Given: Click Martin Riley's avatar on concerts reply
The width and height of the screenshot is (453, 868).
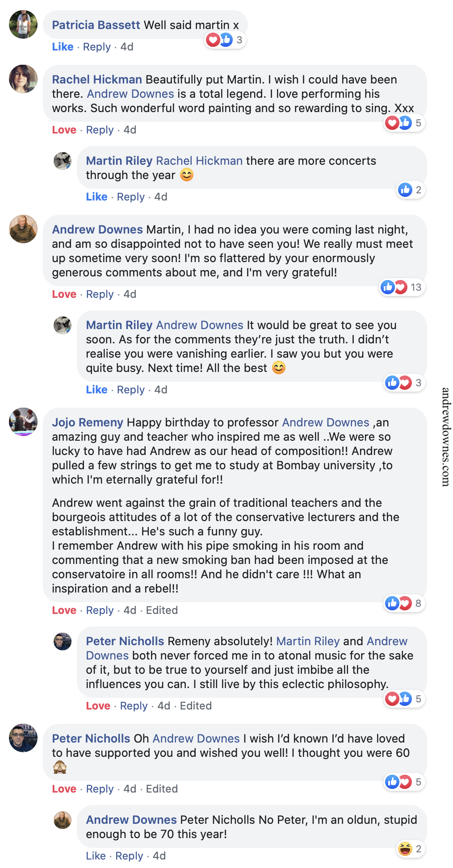Looking at the screenshot, I should [x=63, y=161].
